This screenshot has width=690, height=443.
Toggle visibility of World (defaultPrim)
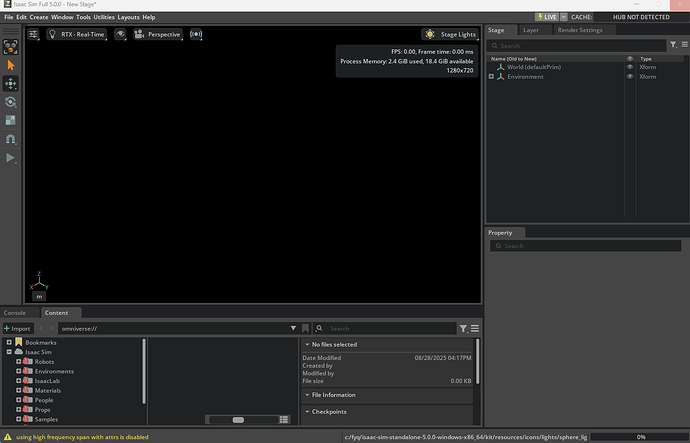tap(630, 67)
